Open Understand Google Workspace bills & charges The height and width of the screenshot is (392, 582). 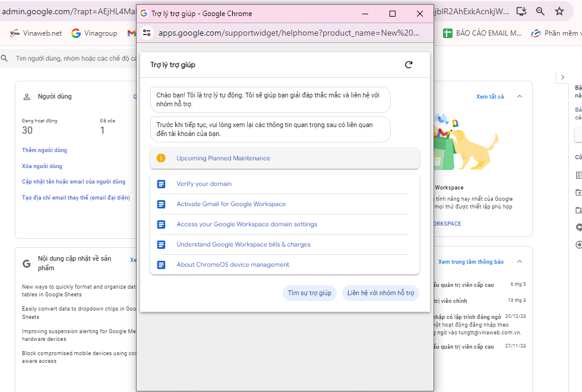[x=243, y=245]
